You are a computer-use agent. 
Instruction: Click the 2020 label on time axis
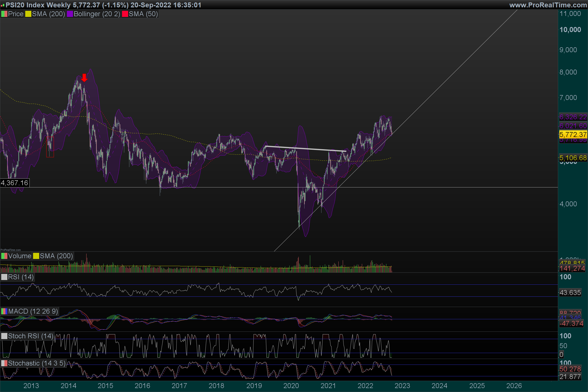tap(291, 386)
